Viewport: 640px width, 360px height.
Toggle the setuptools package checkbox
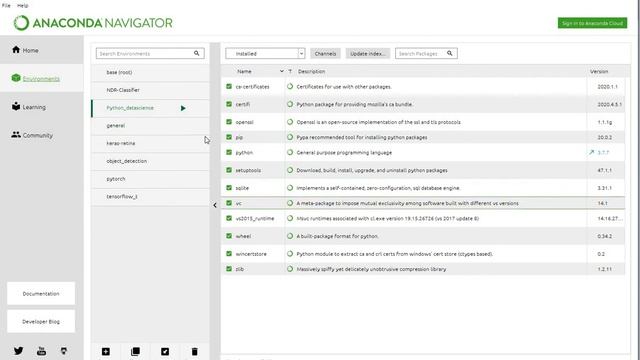tap(229, 170)
